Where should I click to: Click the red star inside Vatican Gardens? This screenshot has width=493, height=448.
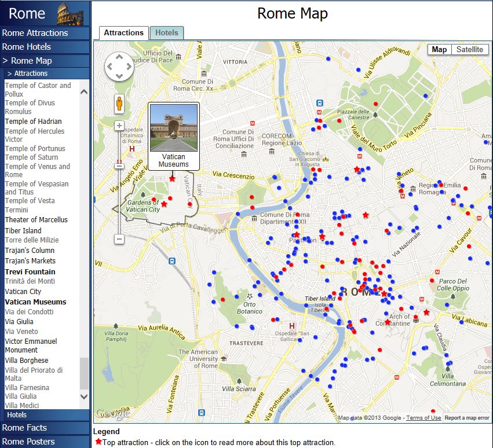(164, 204)
